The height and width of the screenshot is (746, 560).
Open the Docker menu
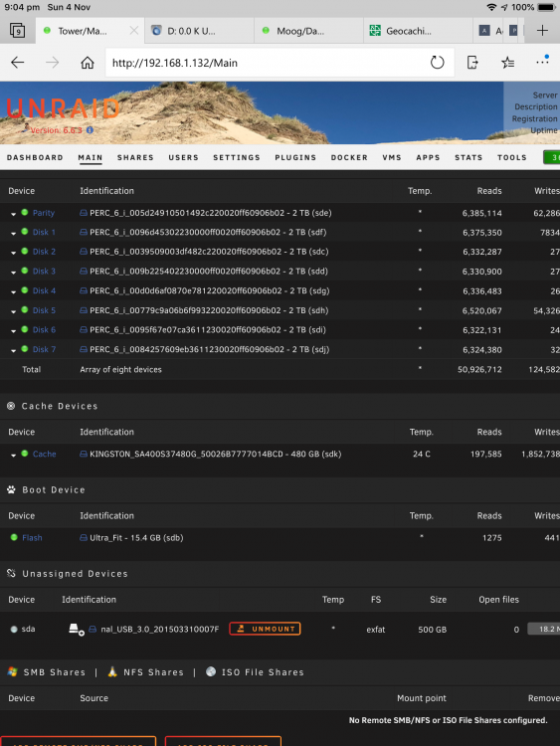pyautogui.click(x=349, y=157)
